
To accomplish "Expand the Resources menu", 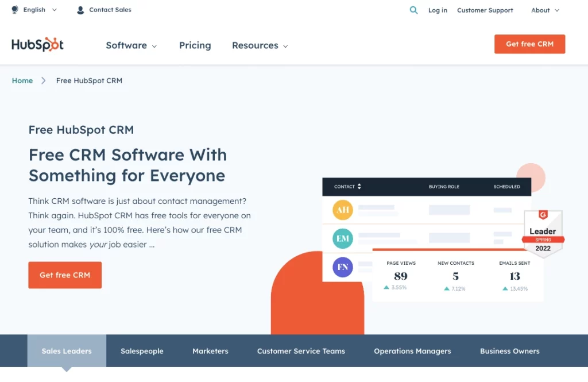I will tap(260, 45).
